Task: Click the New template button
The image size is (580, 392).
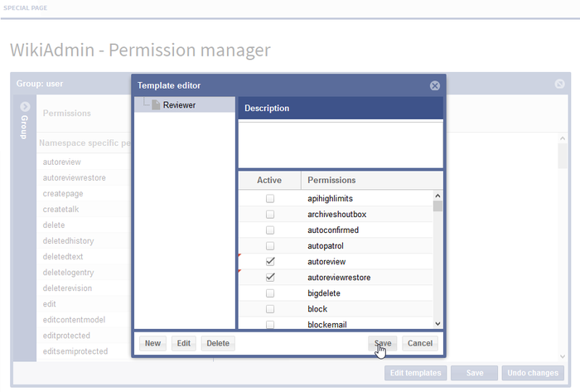Action: (152, 343)
